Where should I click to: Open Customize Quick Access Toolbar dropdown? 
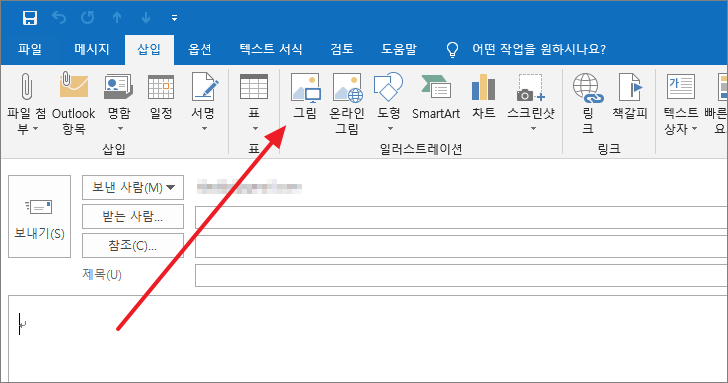[x=174, y=18]
